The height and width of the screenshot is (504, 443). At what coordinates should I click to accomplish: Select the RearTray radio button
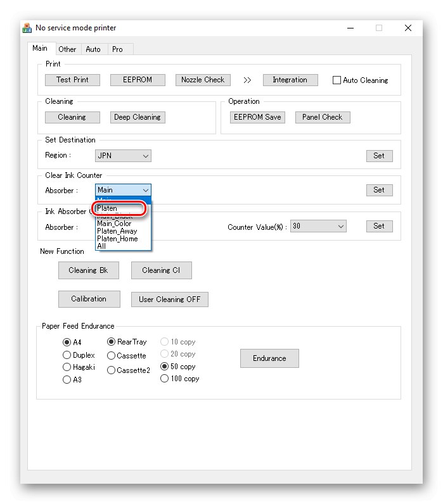[x=111, y=342]
